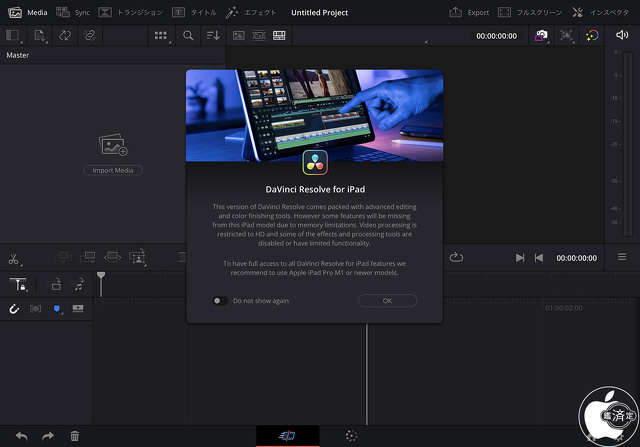
Task: Expand the grid view options dropdown
Action: 161,35
